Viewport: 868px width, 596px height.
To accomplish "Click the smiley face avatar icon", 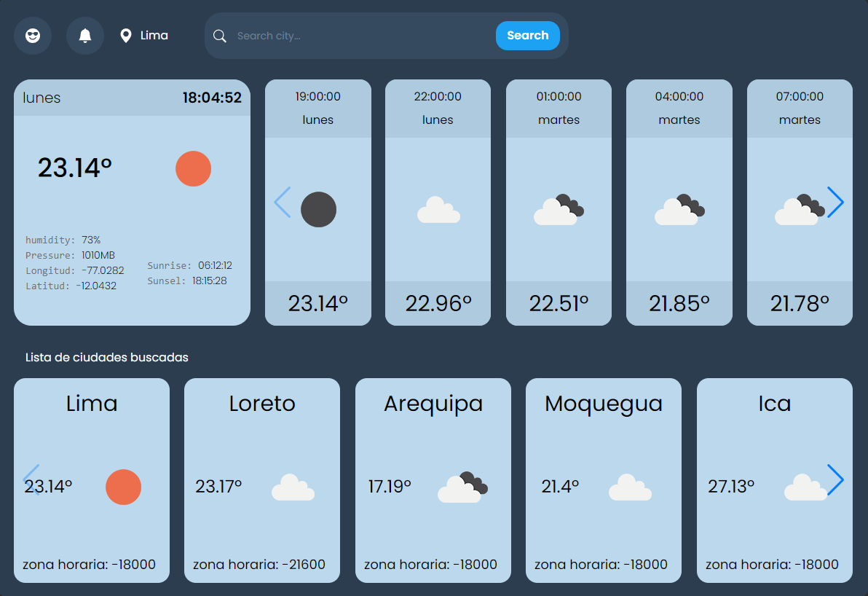I will 33,36.
